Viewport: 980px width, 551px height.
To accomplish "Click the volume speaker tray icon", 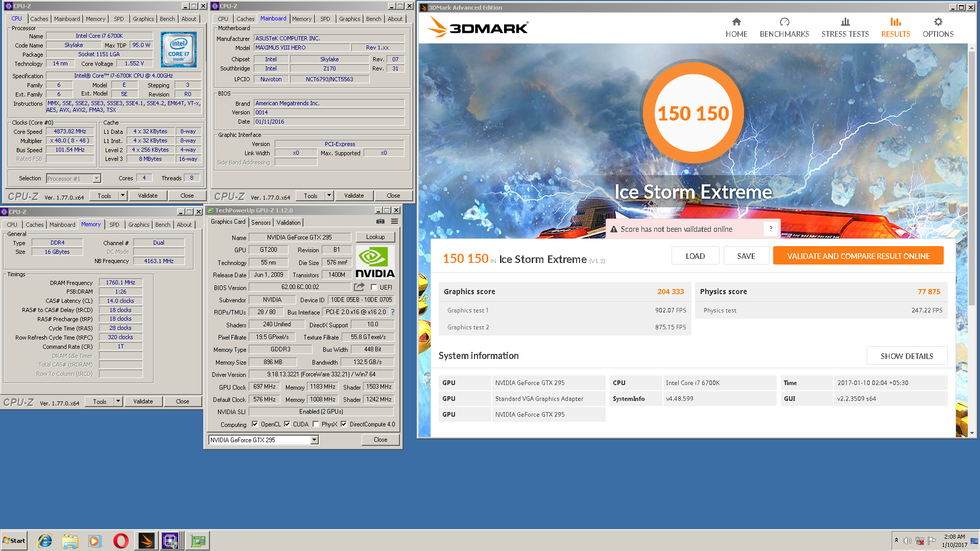I will (907, 541).
